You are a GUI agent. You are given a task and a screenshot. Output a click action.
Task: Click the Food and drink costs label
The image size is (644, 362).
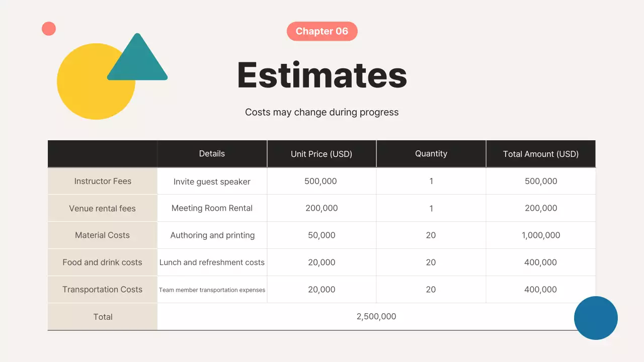tap(103, 262)
